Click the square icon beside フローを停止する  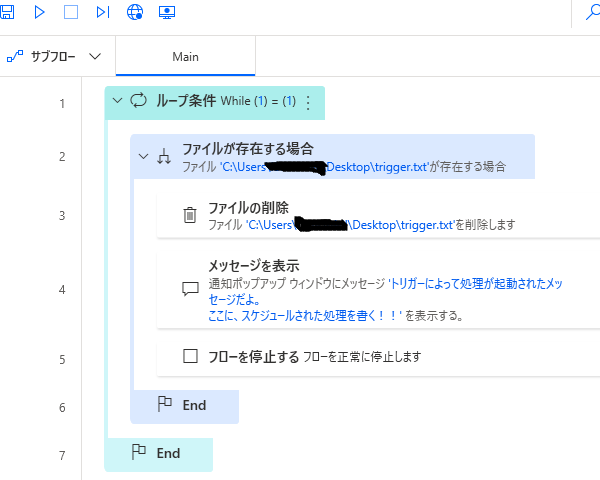tap(190, 356)
